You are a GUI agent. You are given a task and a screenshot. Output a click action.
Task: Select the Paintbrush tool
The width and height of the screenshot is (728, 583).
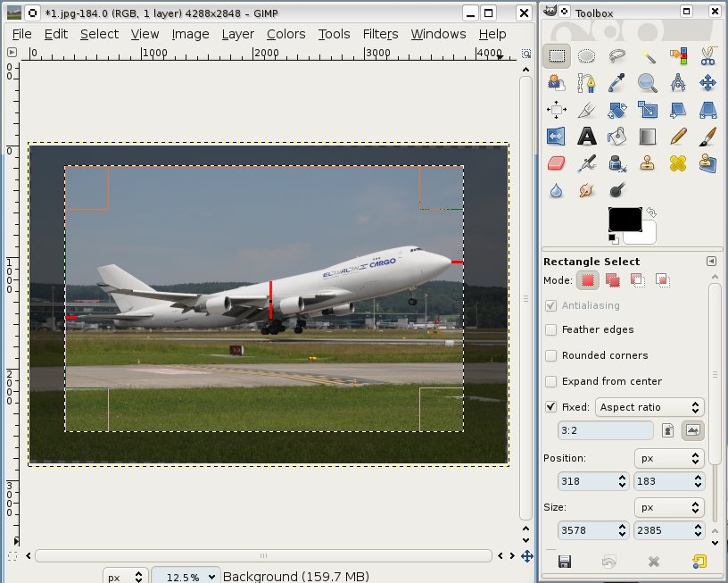tap(707, 137)
